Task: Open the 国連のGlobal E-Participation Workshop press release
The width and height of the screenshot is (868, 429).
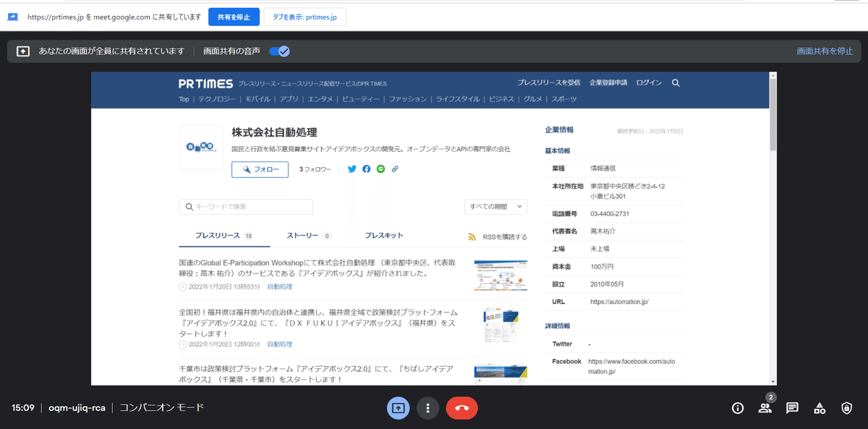Action: point(318,268)
